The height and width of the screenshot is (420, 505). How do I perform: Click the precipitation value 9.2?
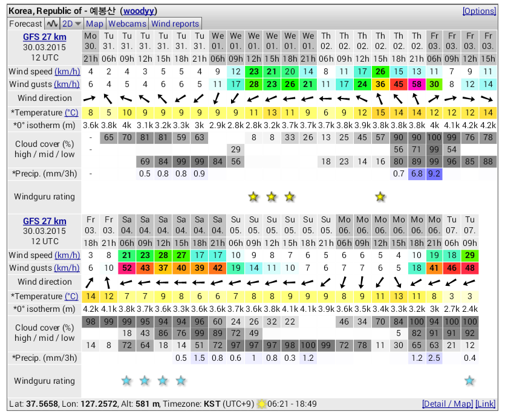click(434, 174)
